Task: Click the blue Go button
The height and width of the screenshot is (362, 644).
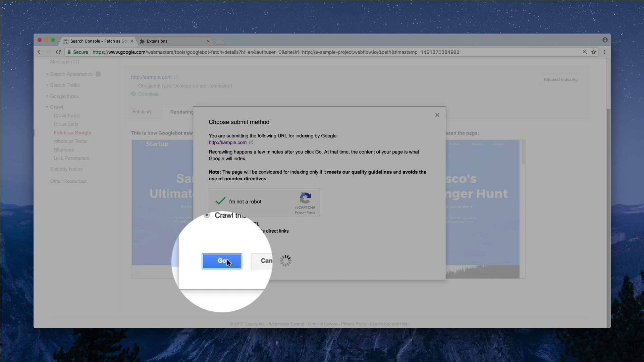Action: click(222, 261)
